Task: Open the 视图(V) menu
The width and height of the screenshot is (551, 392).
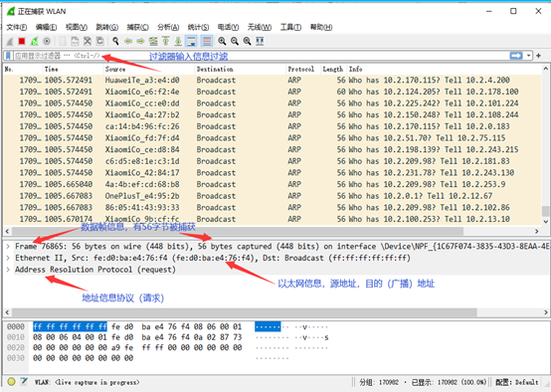Action: coord(77,27)
